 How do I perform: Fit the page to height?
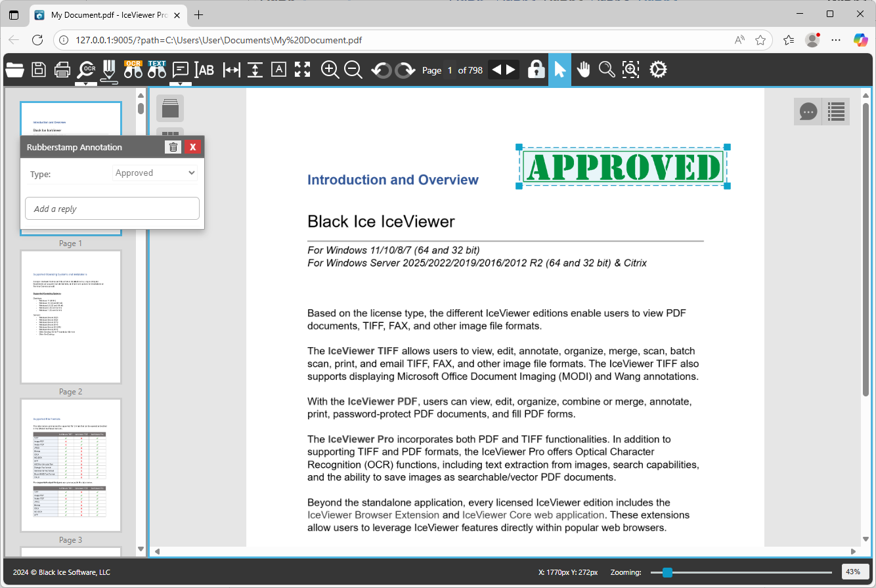255,70
